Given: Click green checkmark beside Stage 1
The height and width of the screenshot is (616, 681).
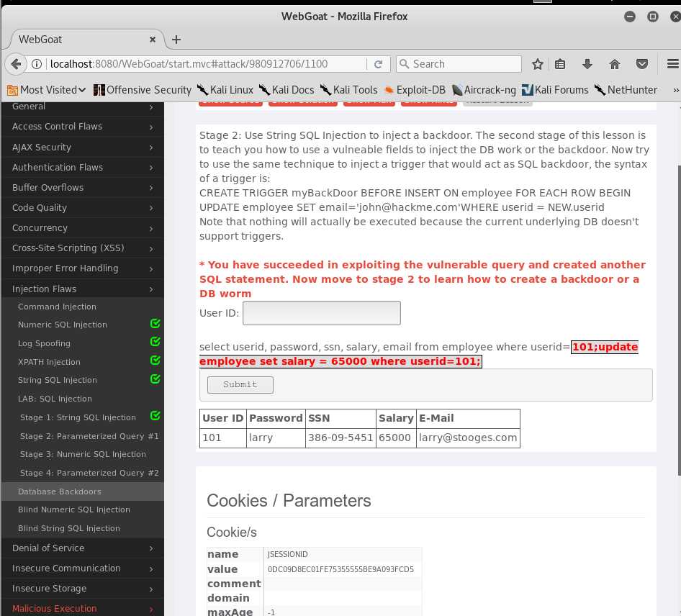Looking at the screenshot, I should pos(155,416).
